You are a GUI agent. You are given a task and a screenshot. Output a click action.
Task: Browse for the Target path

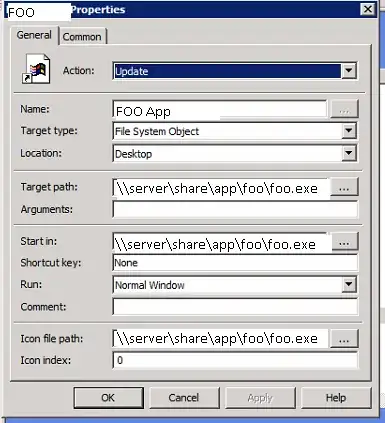pyautogui.click(x=344, y=188)
